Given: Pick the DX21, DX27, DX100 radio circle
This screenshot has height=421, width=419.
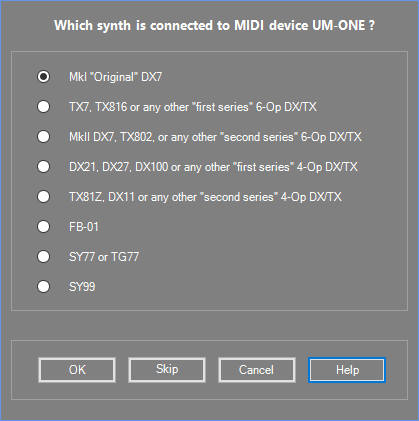Looking at the screenshot, I should click(43, 167).
